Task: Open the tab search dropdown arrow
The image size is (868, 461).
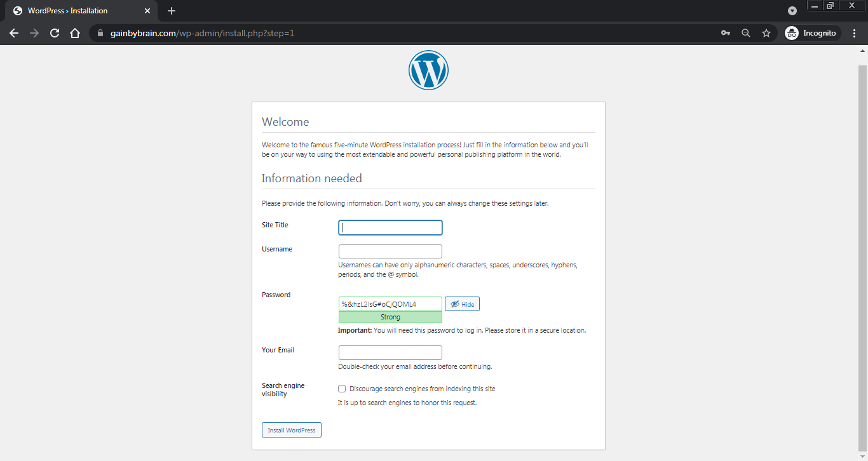Action: click(792, 11)
